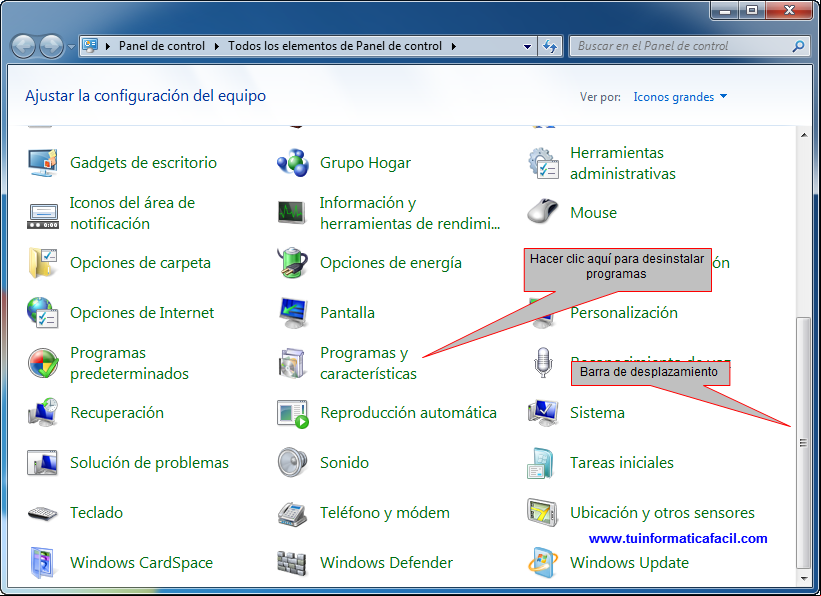
Task: Open Recuperación text link
Action: click(117, 413)
